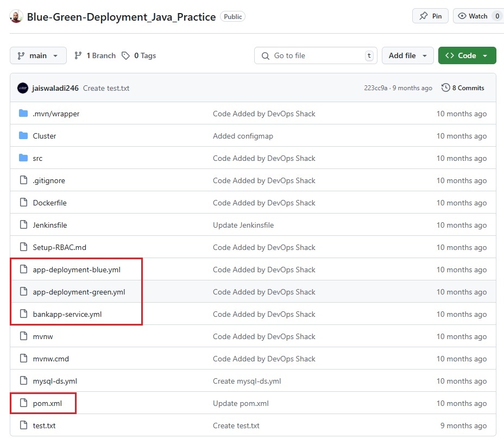Open the Added configmap commit message

pos(243,136)
